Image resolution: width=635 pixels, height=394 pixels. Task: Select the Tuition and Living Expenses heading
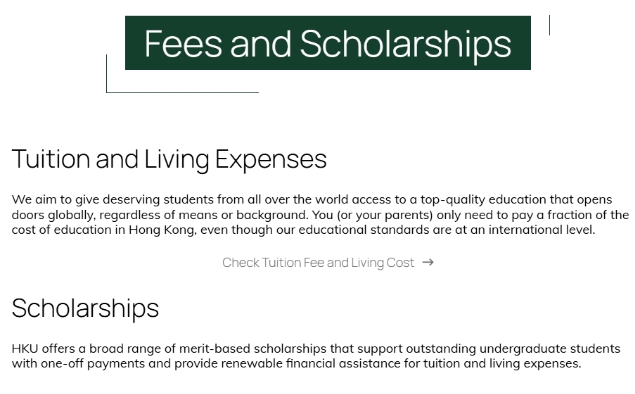(x=169, y=159)
